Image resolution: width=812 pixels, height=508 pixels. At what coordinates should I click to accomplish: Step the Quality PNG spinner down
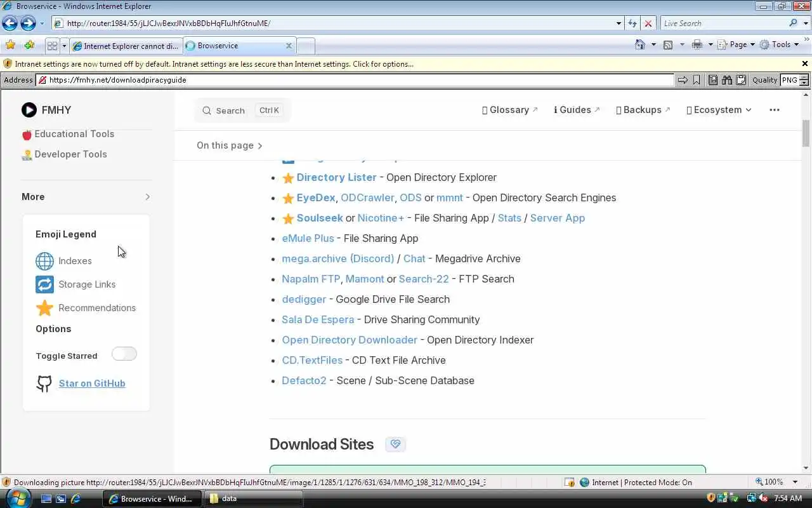pyautogui.click(x=804, y=83)
